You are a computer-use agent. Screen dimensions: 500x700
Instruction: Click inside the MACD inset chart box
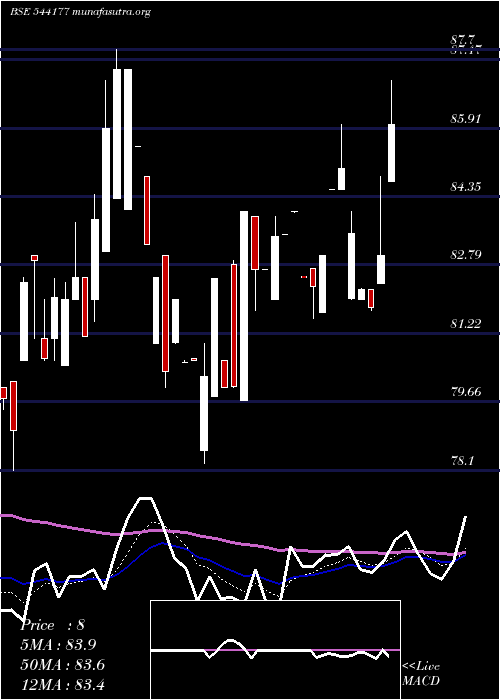275,650
